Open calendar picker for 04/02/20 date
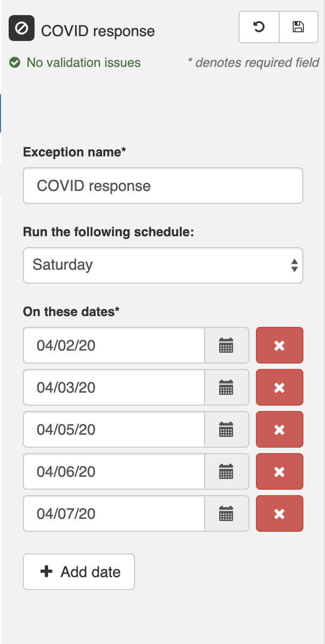This screenshot has width=325, height=644. pos(226,345)
